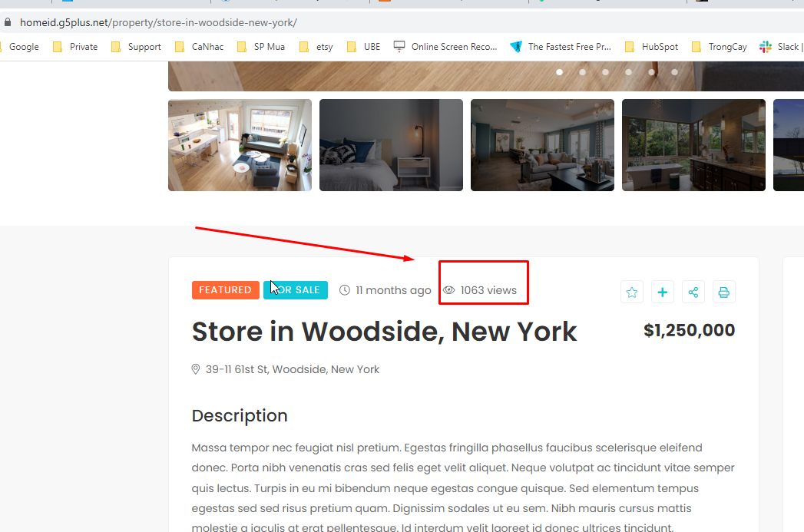Open the share icon button
This screenshot has width=804, height=532.
click(x=693, y=292)
